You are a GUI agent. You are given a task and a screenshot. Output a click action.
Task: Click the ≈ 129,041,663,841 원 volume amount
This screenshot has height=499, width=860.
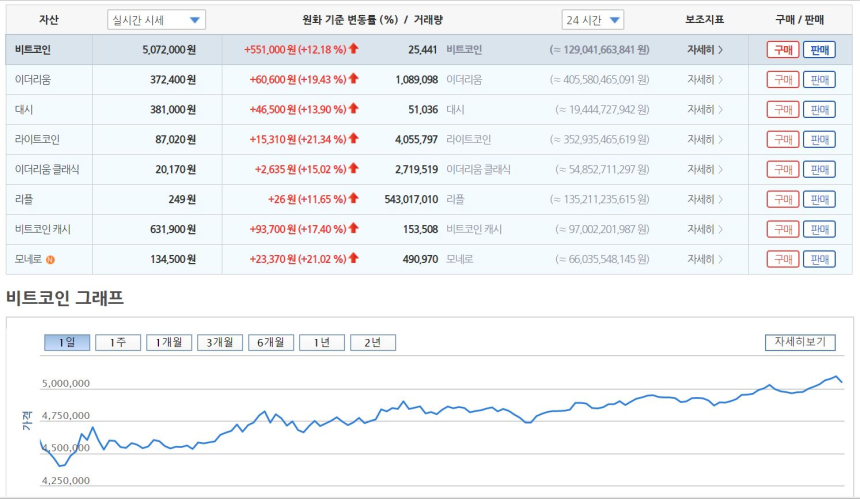[599, 50]
